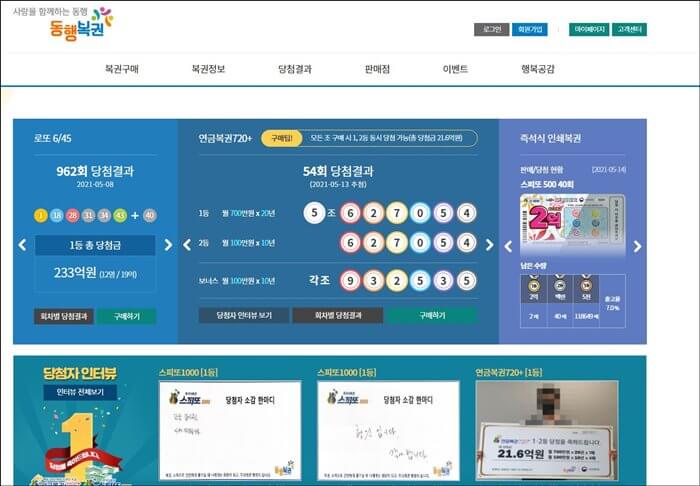The width and height of the screenshot is (700, 486).
Task: Show previous 로또 6/45 result with left arrow
Action: click(22, 245)
